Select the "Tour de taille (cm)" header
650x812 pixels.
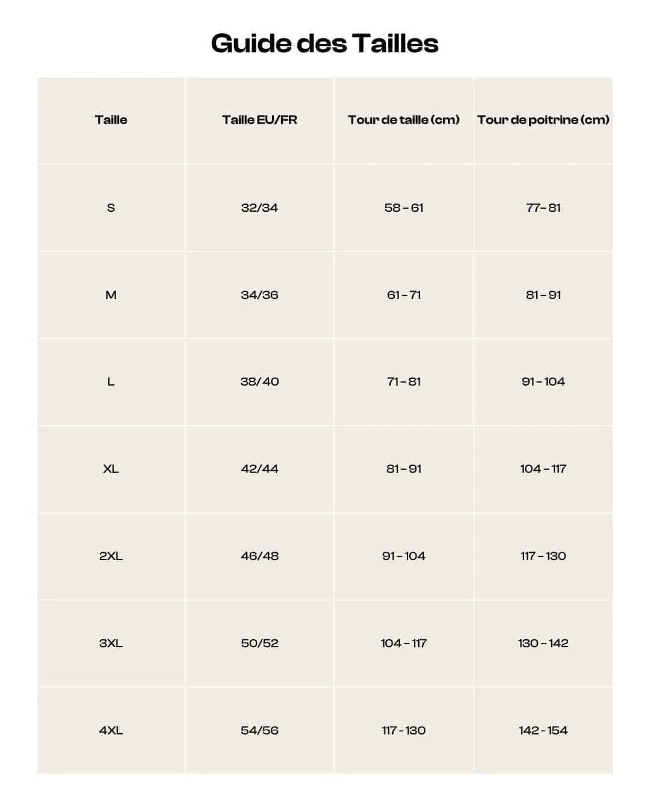403,120
